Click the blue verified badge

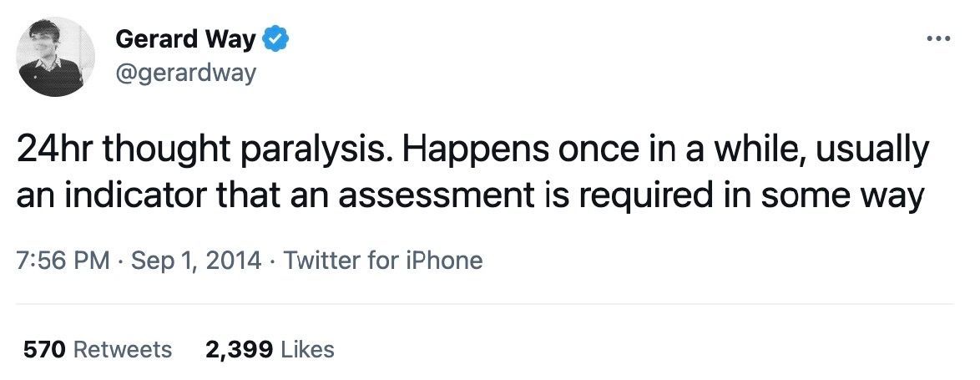click(276, 38)
